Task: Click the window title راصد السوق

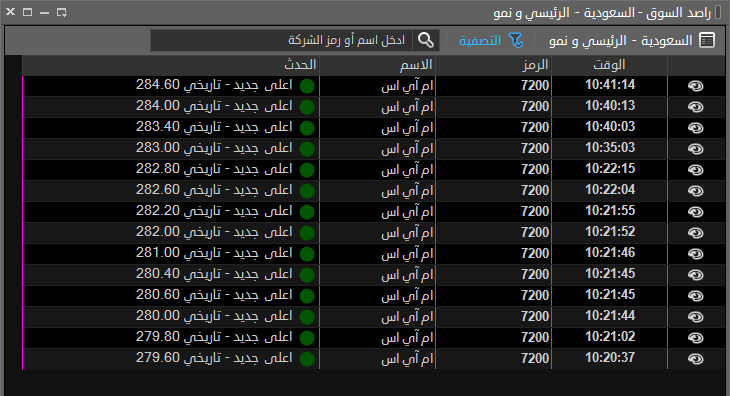Action: (x=678, y=13)
